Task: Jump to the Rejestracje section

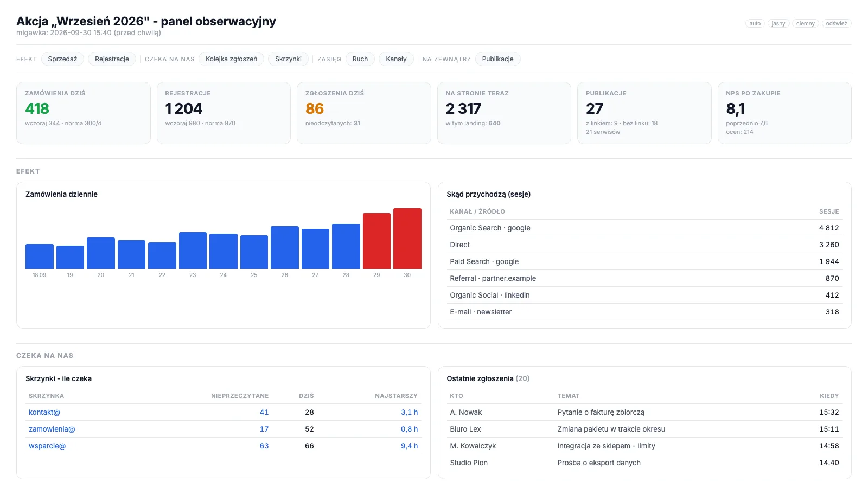Action: coord(112,59)
